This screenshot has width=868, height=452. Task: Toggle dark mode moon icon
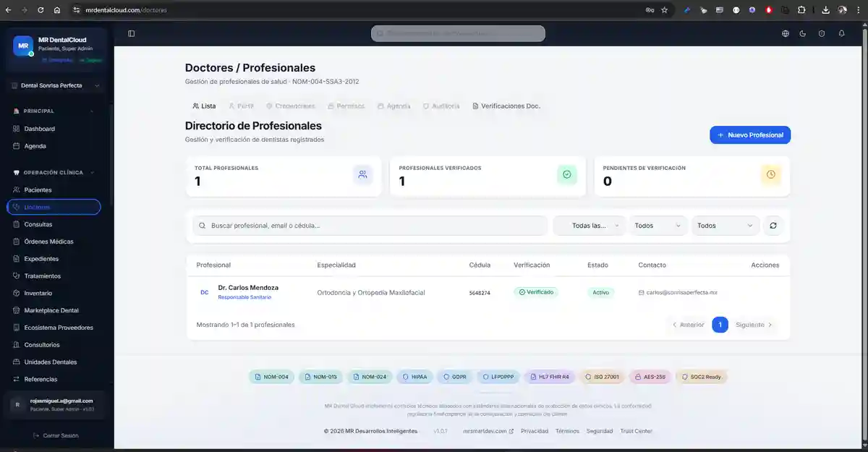click(803, 33)
